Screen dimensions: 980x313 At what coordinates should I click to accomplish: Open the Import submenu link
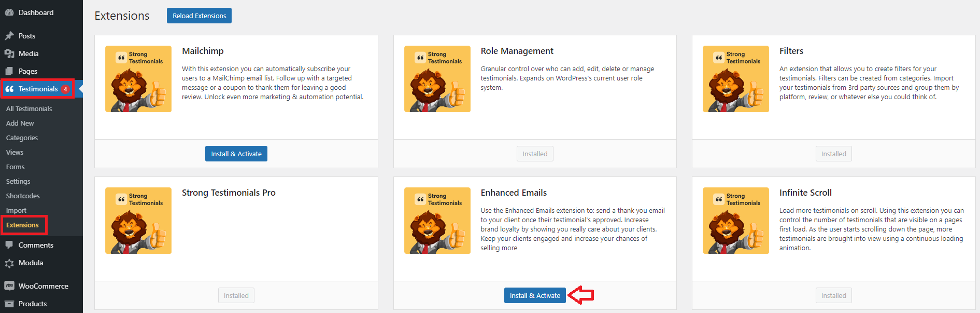tap(16, 210)
